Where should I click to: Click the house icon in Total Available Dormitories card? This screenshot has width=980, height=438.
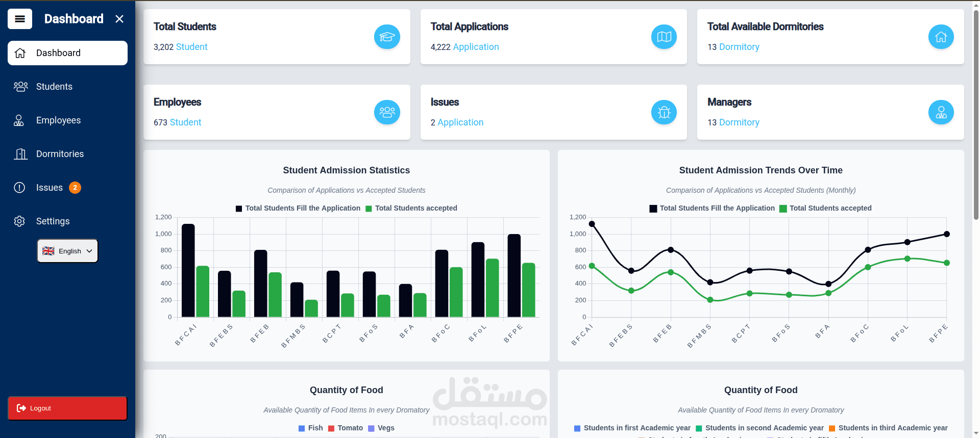click(941, 37)
